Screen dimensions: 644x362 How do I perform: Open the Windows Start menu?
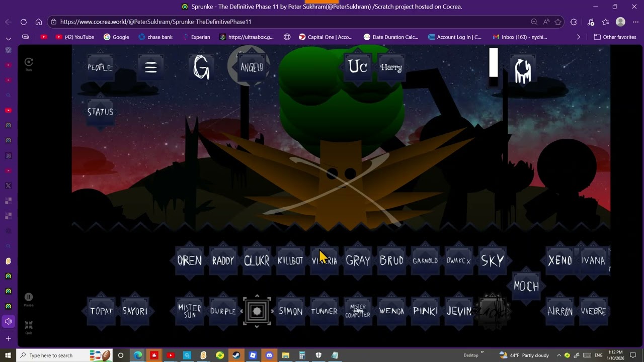point(8,355)
